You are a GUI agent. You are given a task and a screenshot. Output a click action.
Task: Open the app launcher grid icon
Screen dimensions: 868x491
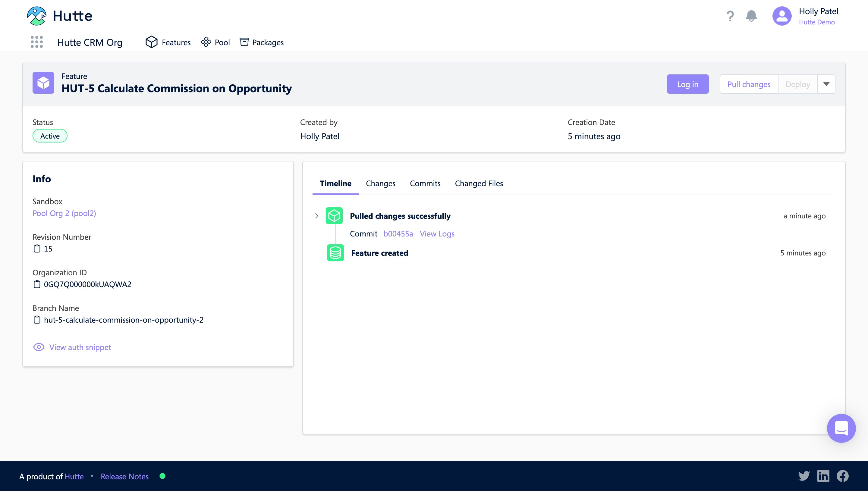pyautogui.click(x=37, y=42)
